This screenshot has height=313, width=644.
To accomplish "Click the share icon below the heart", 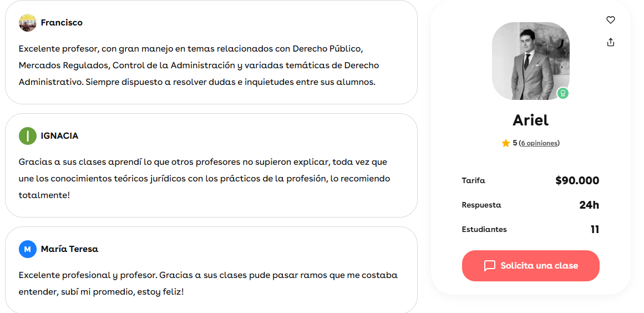I will [x=611, y=42].
